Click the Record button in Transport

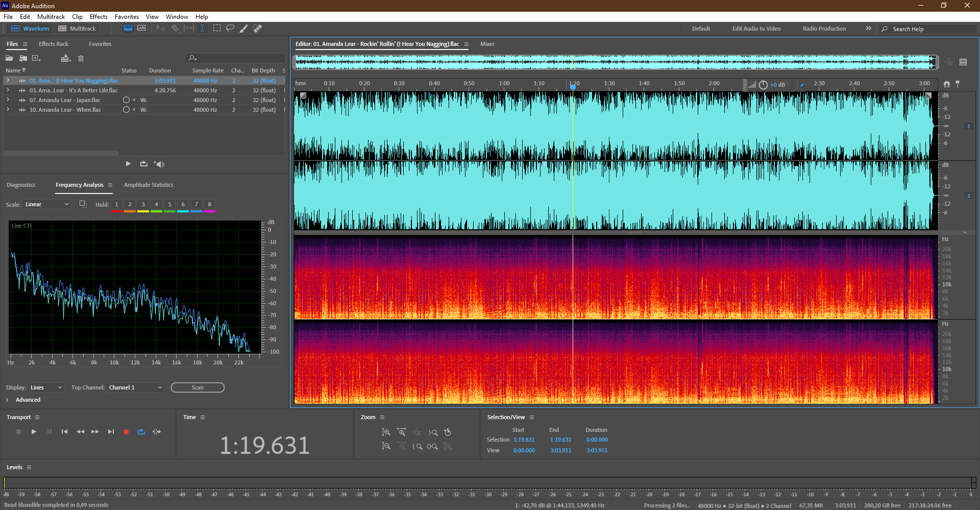click(x=126, y=432)
